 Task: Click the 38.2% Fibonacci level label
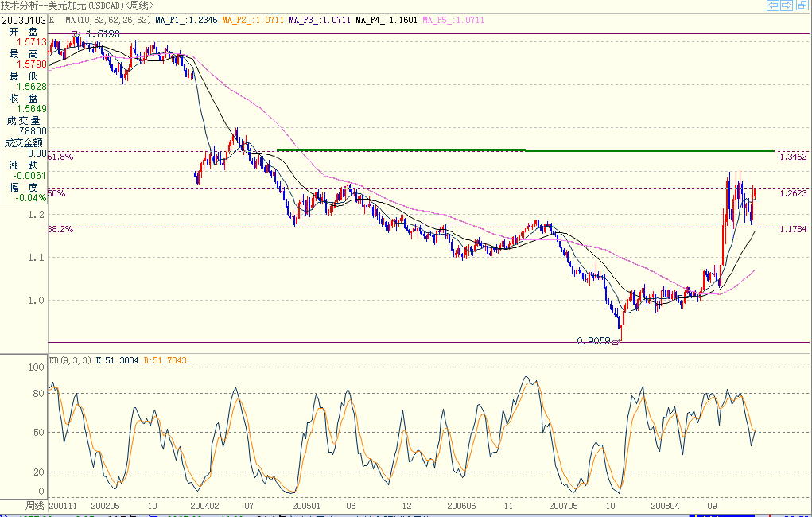(x=60, y=228)
